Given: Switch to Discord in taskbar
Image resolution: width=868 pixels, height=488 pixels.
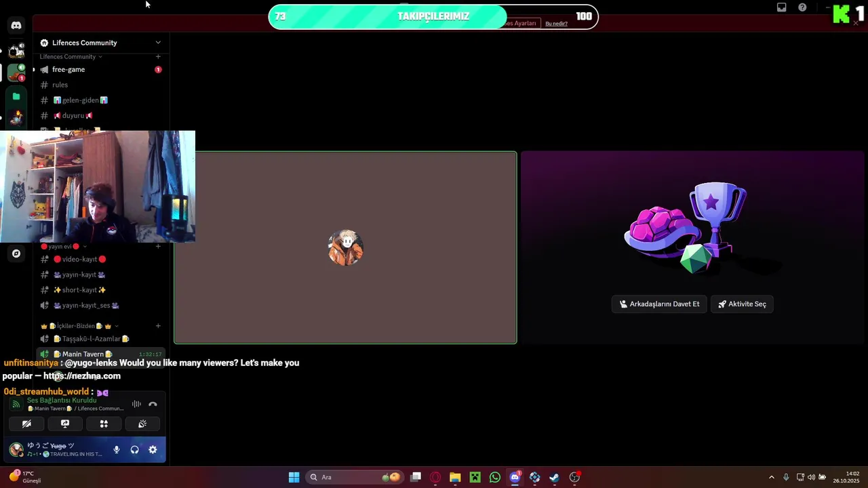Looking at the screenshot, I should point(515,477).
